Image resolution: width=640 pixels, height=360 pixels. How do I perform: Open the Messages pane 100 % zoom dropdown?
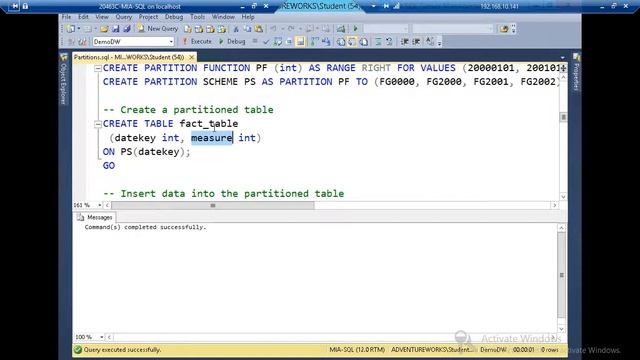(x=102, y=337)
